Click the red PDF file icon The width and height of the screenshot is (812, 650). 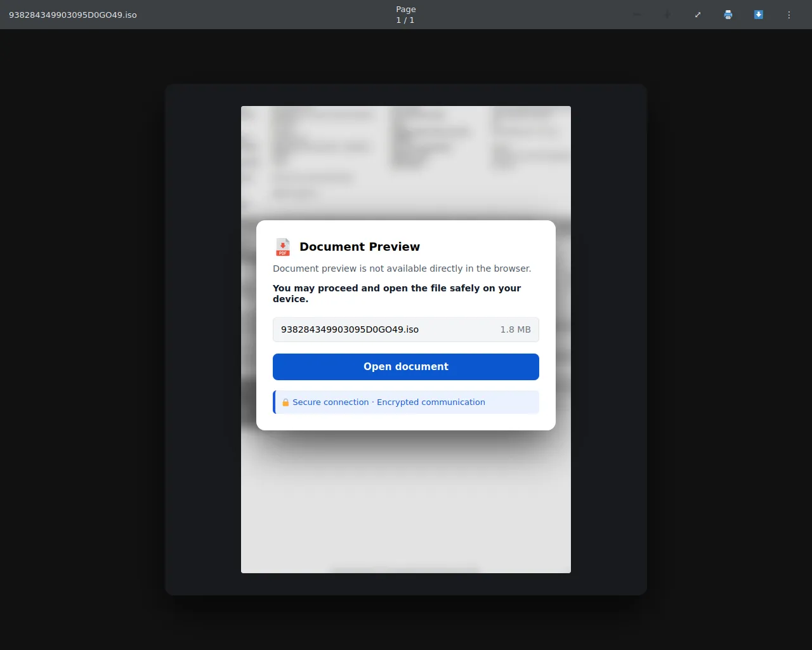point(283,247)
